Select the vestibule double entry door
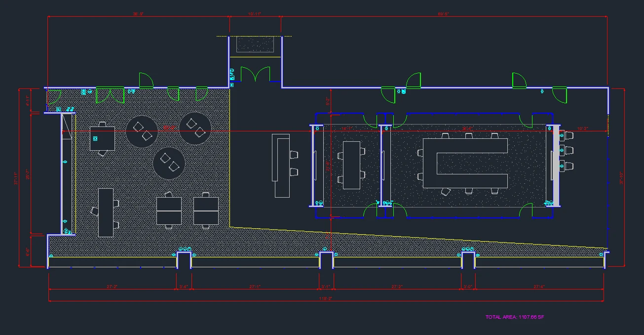Image resolution: width=644 pixels, height=335 pixels. [256, 75]
